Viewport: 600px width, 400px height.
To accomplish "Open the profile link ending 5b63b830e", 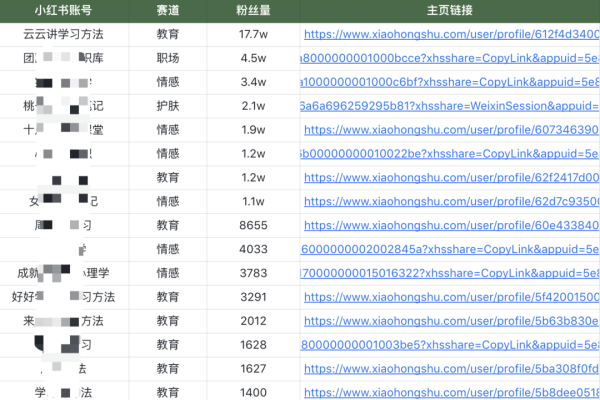I will pyautogui.click(x=452, y=321).
